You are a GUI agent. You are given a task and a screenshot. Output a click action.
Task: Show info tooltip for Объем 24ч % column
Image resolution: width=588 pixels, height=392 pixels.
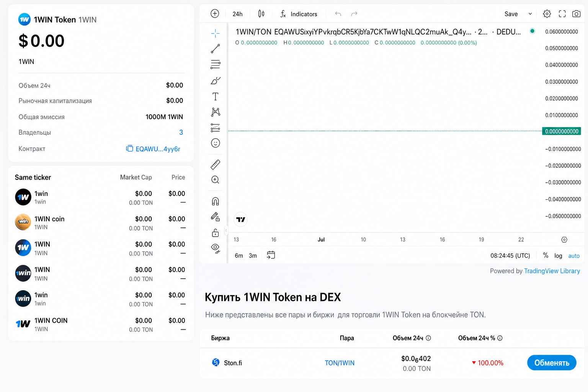[x=500, y=338]
